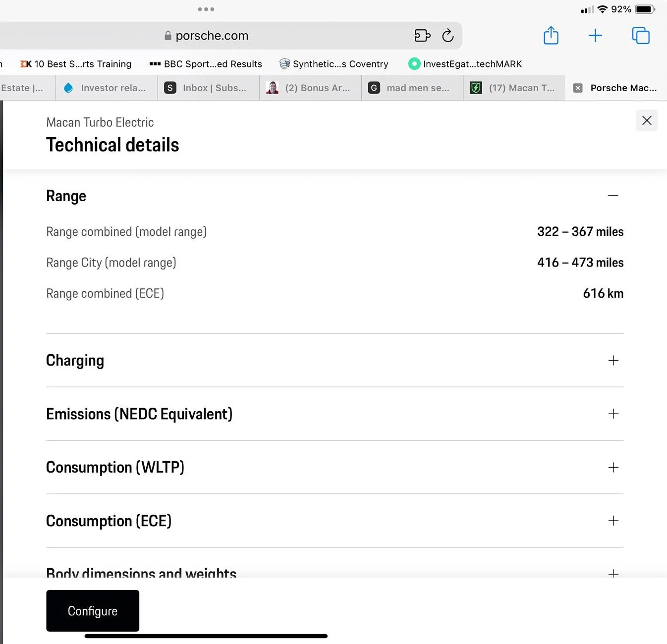
Task: Tap the Share icon in the toolbar
Action: pos(551,35)
